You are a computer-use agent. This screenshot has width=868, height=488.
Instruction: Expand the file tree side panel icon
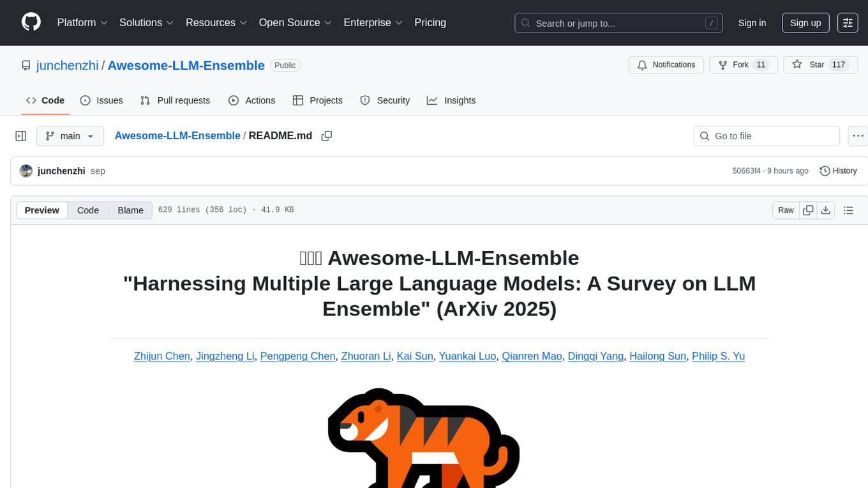[21, 136]
